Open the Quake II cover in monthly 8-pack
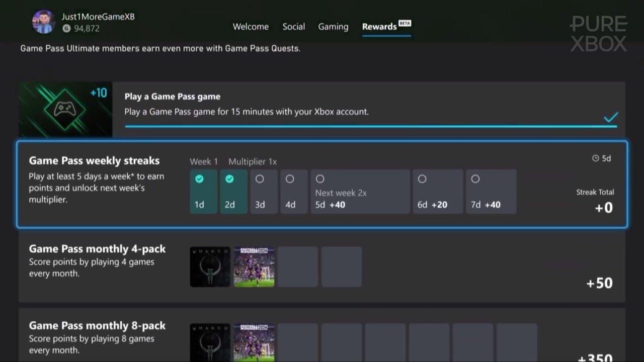Image resolution: width=644 pixels, height=362 pixels. tap(210, 342)
